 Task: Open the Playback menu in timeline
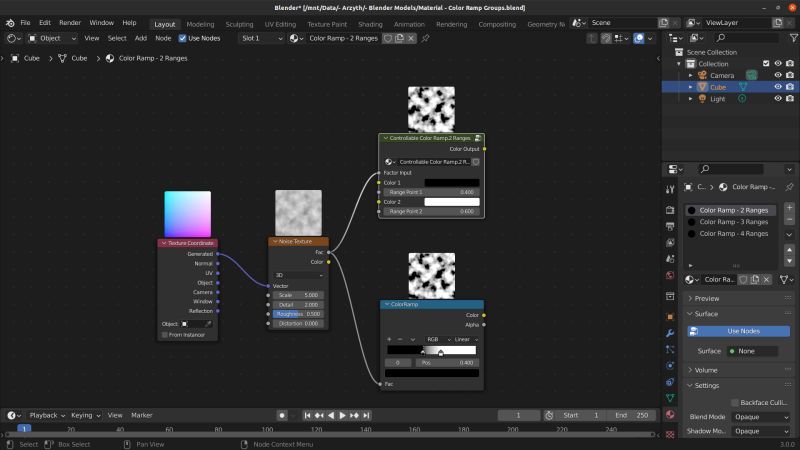47,415
